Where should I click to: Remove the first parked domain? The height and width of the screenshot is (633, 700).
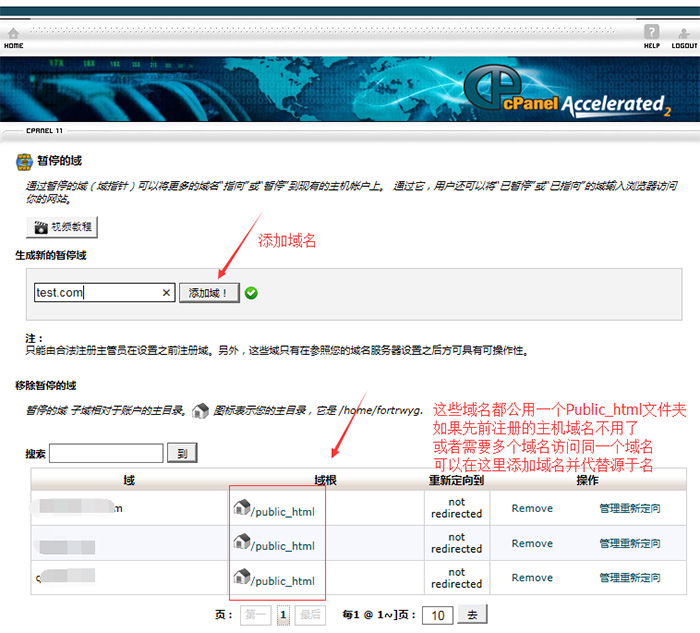(532, 509)
